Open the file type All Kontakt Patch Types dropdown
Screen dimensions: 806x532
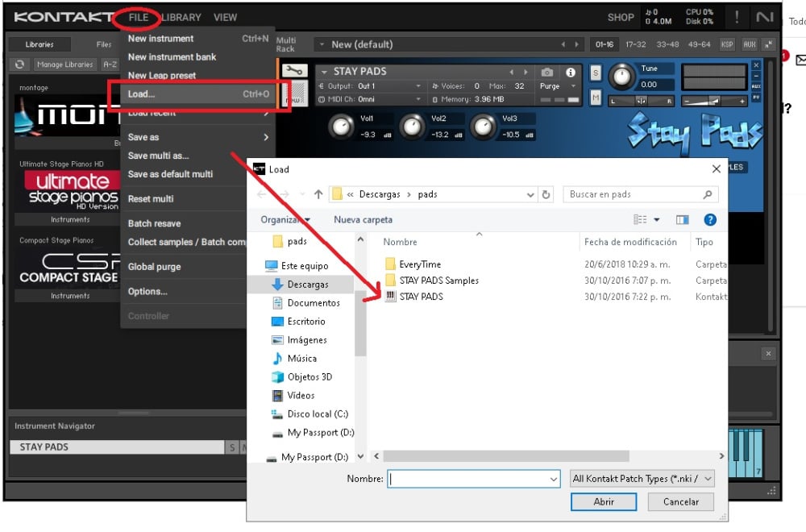point(642,479)
